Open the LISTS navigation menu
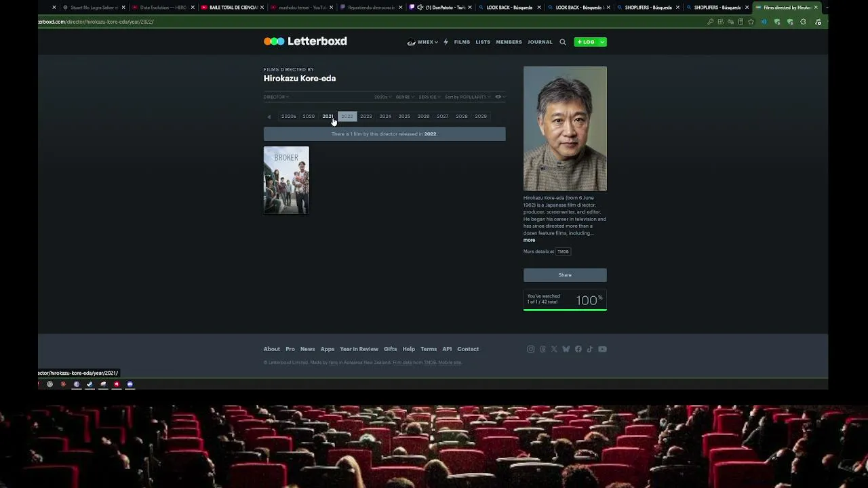Image resolution: width=868 pixels, height=488 pixels. click(x=483, y=42)
